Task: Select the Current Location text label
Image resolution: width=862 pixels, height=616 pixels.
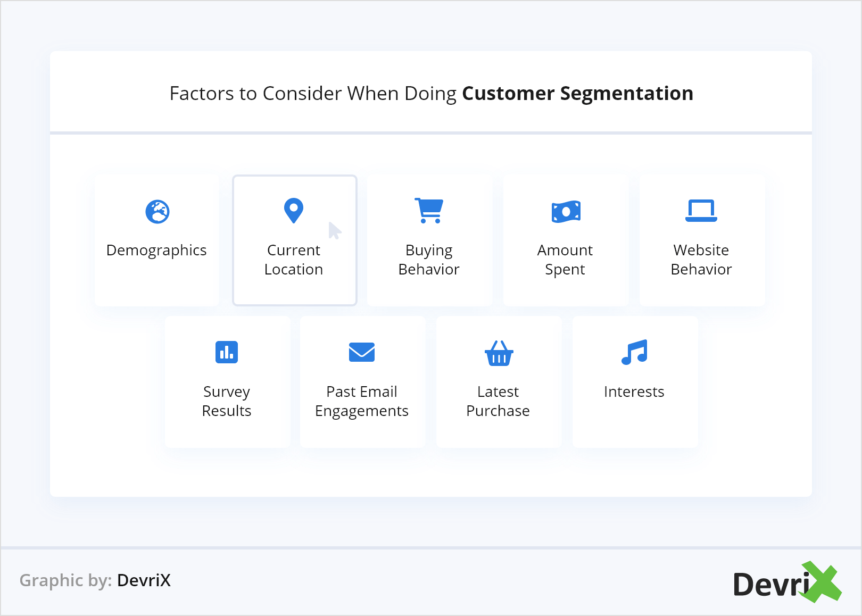Action: (x=294, y=260)
